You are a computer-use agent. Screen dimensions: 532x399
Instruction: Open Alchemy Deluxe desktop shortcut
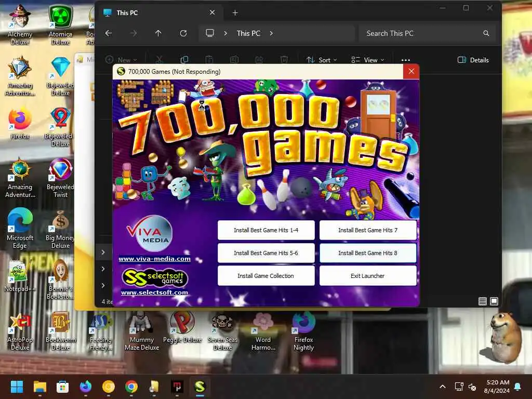pos(20,24)
